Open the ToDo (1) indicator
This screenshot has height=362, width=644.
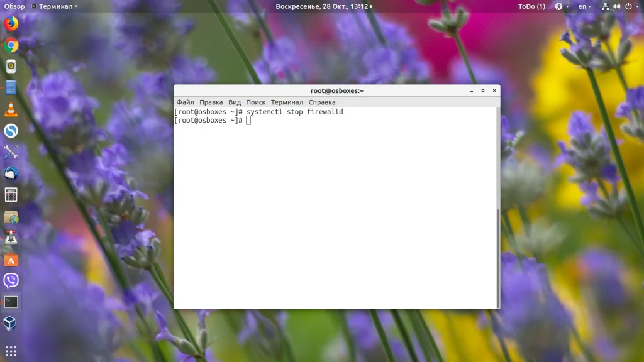(531, 6)
